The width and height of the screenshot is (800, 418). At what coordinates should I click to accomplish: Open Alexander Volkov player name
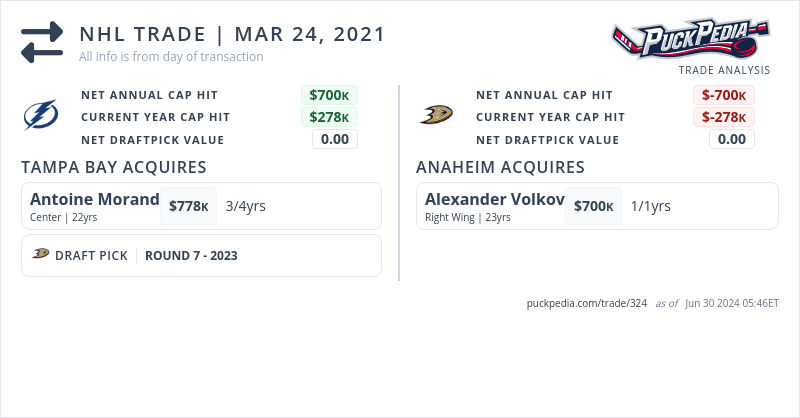[x=495, y=199]
